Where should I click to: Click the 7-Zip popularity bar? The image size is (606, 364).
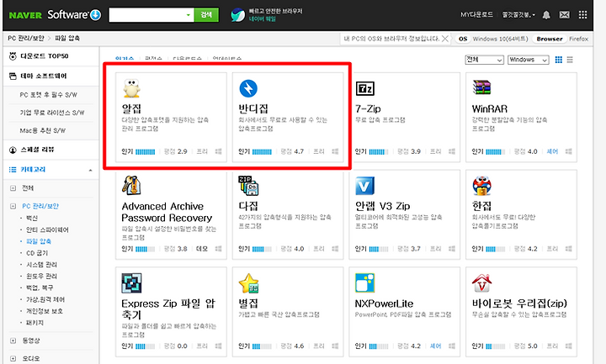tap(379, 151)
